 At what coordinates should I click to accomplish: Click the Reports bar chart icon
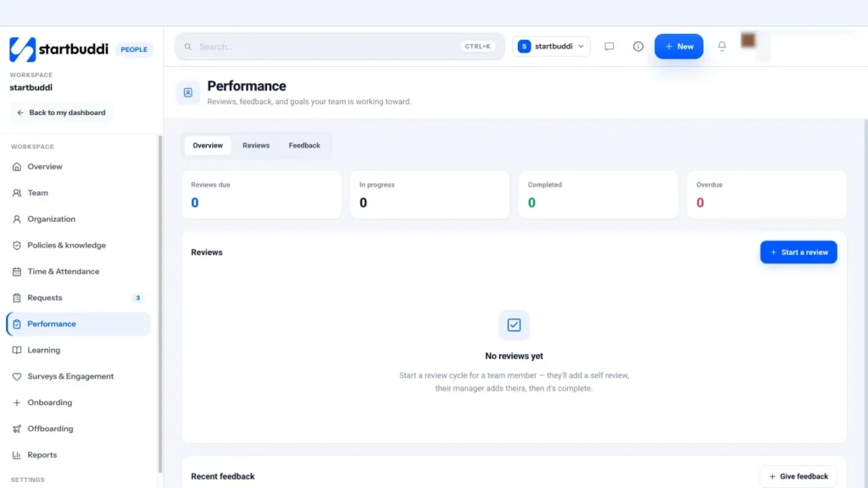(x=17, y=455)
